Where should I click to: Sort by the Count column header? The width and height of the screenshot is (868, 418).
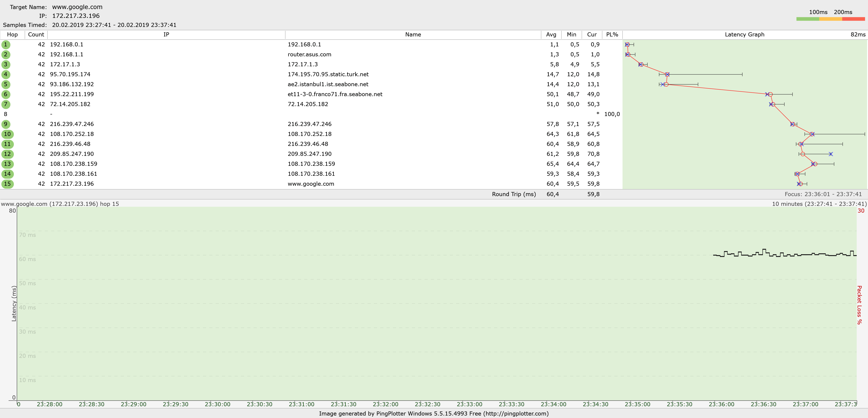[x=36, y=34]
